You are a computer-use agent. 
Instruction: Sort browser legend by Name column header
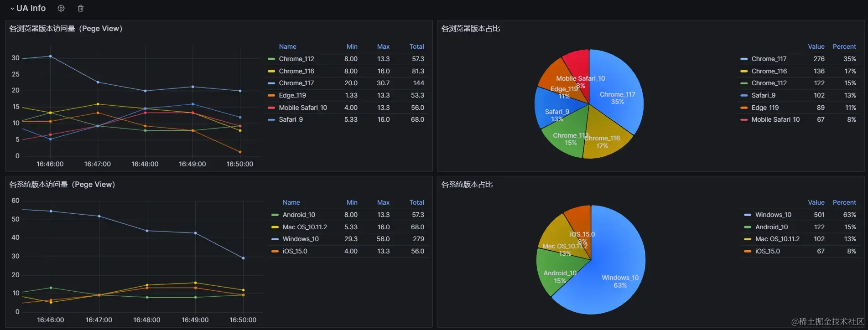[287, 46]
